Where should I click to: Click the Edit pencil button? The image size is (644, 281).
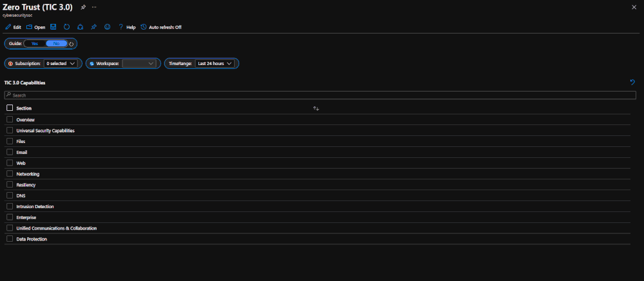(x=13, y=27)
